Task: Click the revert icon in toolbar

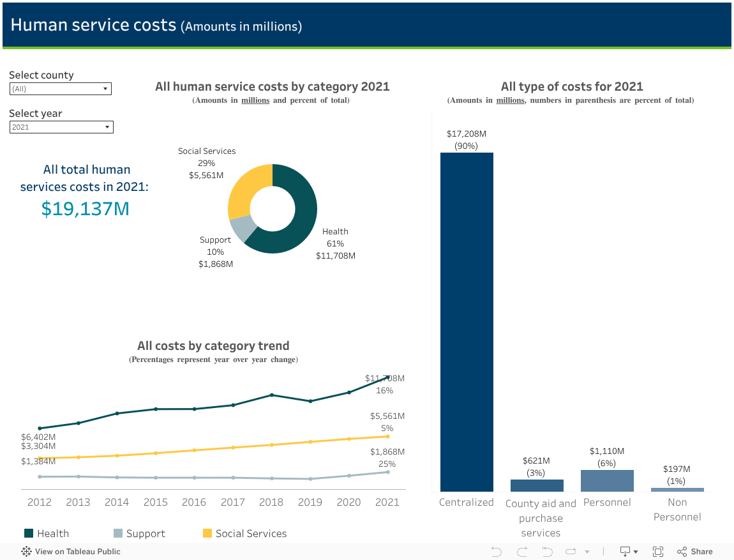Action: pos(547,552)
